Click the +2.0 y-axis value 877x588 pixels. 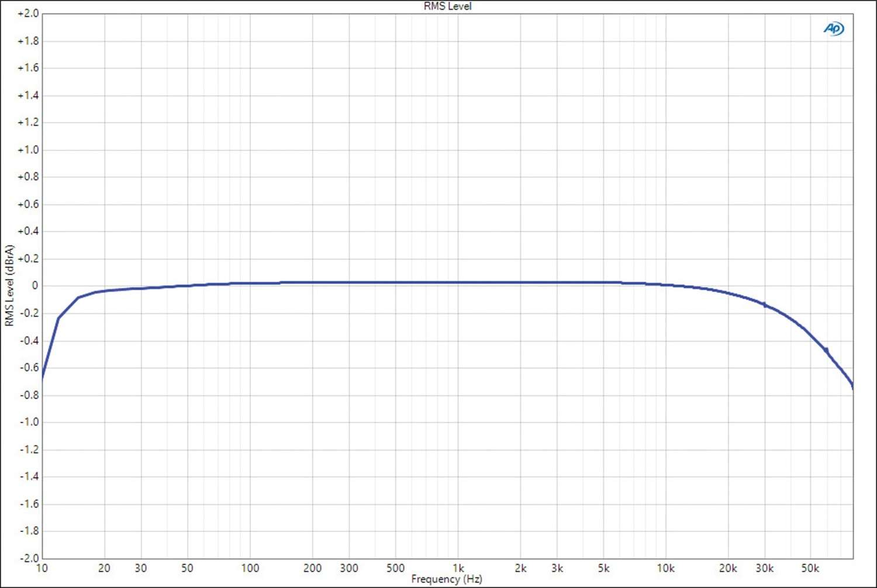pos(28,13)
